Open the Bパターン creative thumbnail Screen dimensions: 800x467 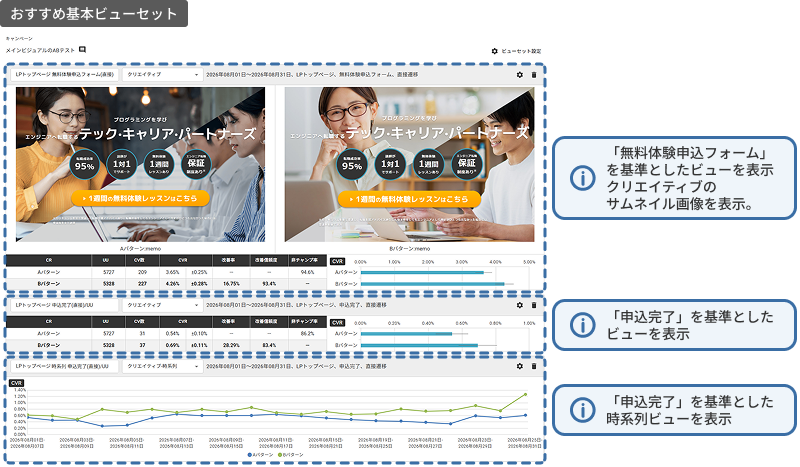tap(409, 164)
